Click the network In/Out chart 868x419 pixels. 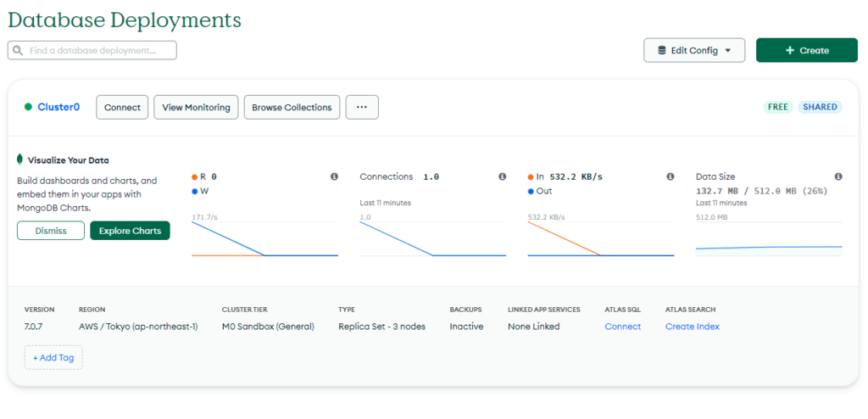pos(601,239)
